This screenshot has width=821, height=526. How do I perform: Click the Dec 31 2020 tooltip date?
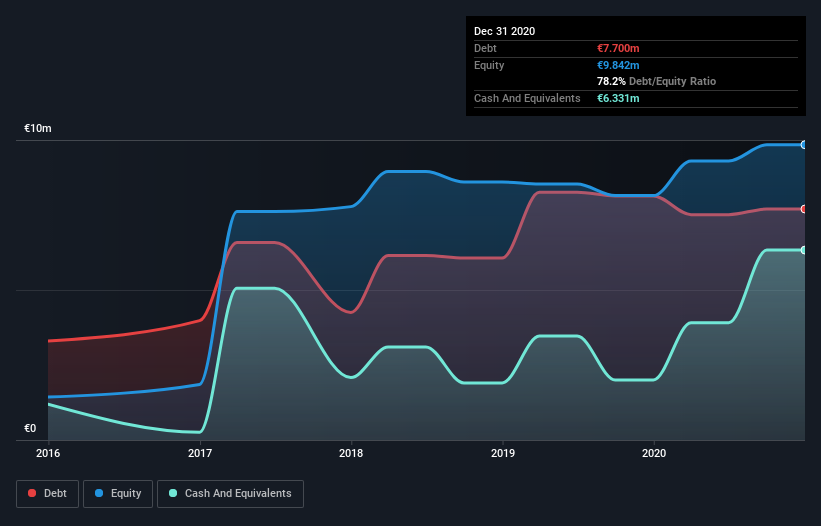click(x=505, y=31)
